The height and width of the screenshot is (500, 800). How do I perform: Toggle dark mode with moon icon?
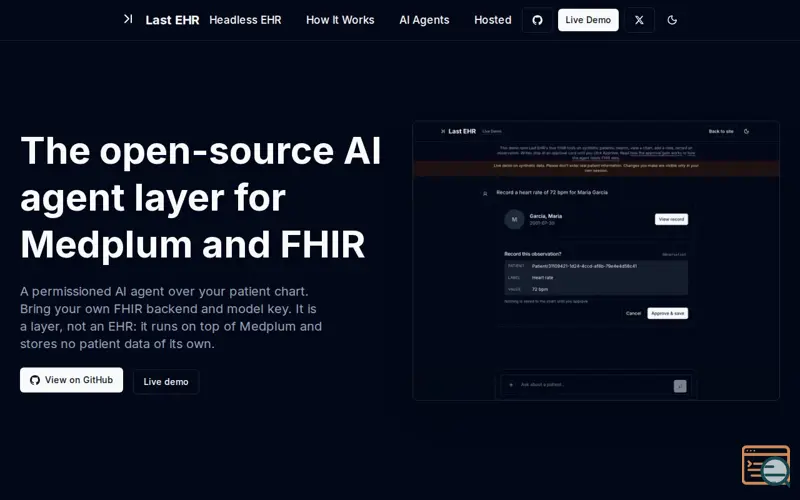coord(672,20)
